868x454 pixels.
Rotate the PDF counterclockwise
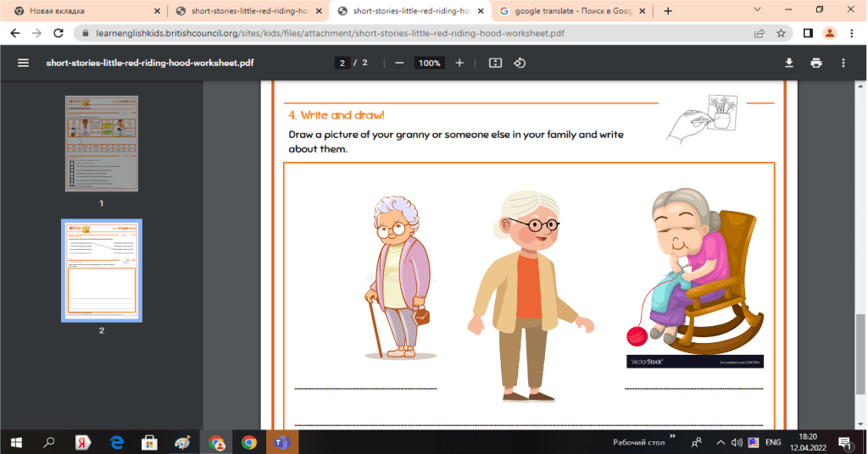[520, 64]
